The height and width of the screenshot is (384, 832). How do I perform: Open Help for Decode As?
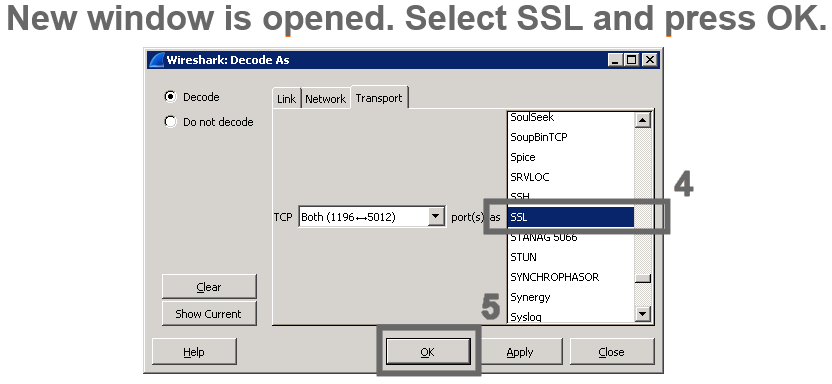click(x=194, y=352)
